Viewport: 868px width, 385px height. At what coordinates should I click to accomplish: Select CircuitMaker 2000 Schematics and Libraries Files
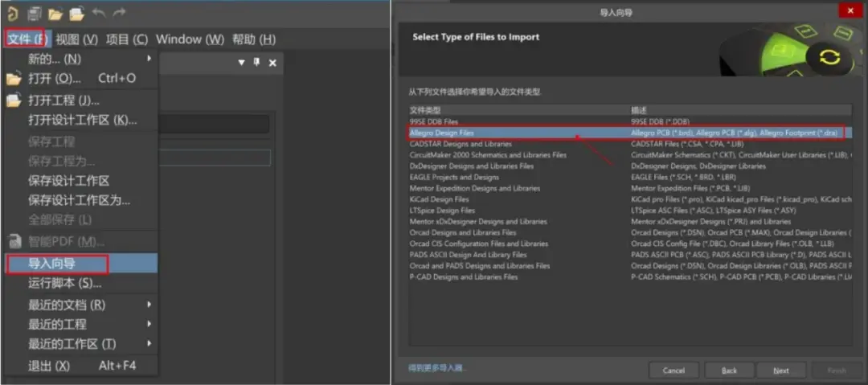coord(631,155)
